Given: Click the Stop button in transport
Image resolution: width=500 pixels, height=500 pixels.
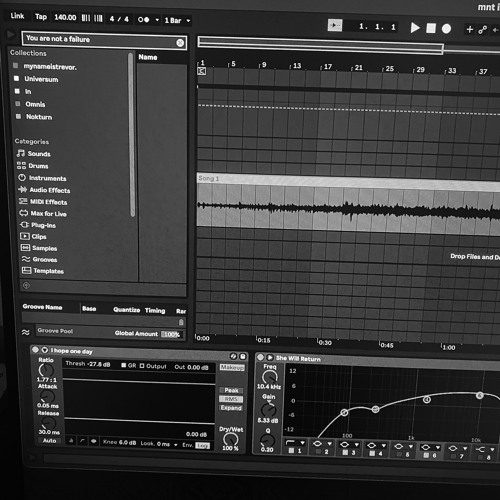Looking at the screenshot, I should click(x=431, y=28).
